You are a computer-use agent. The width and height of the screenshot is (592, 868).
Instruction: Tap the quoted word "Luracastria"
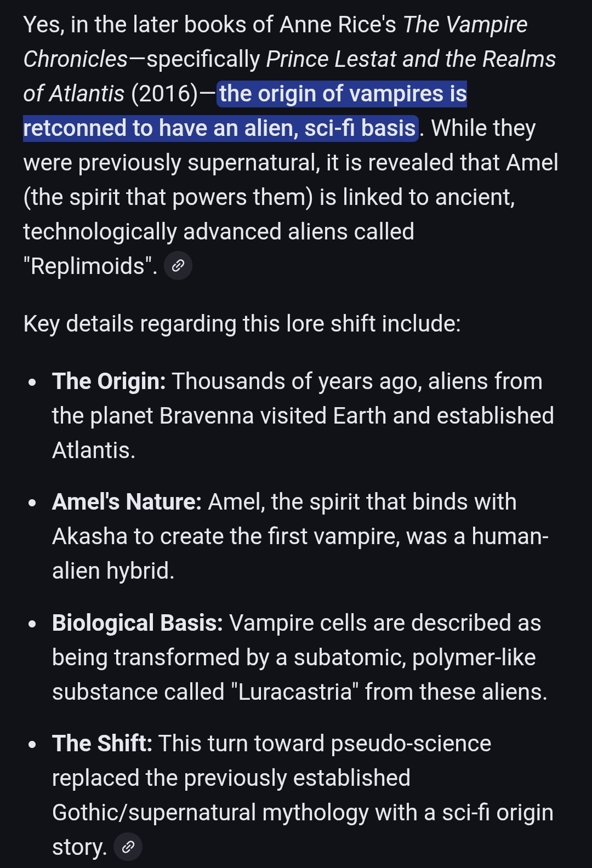295,692
